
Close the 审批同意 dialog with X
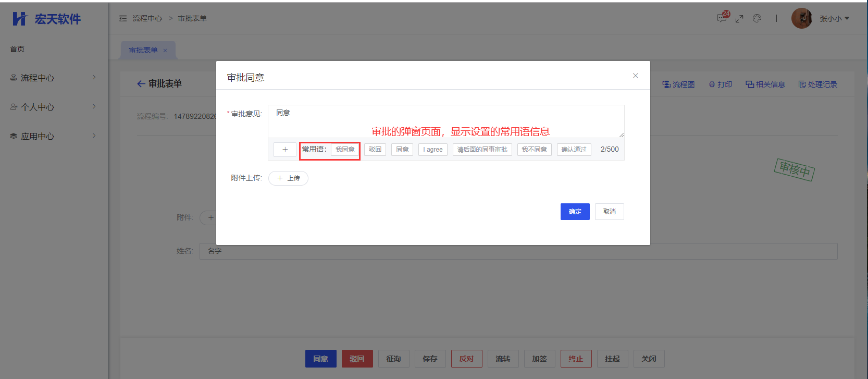pyautogui.click(x=635, y=76)
